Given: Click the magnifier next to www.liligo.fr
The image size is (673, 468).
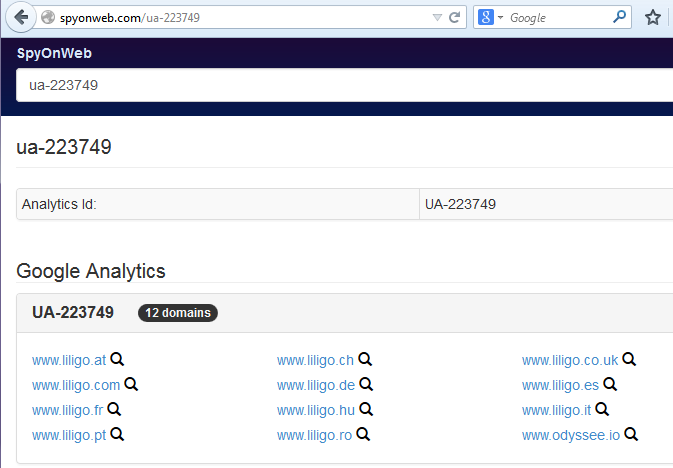Looking at the screenshot, I should tap(114, 409).
